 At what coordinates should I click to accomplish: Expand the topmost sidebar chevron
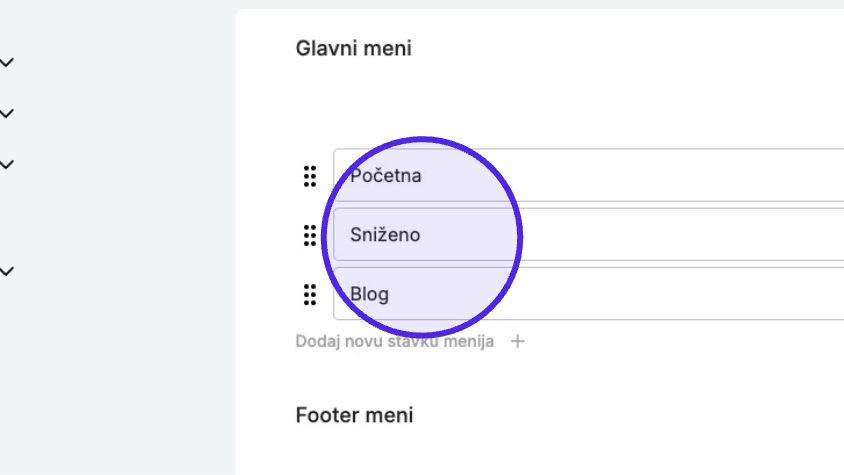click(x=6, y=62)
